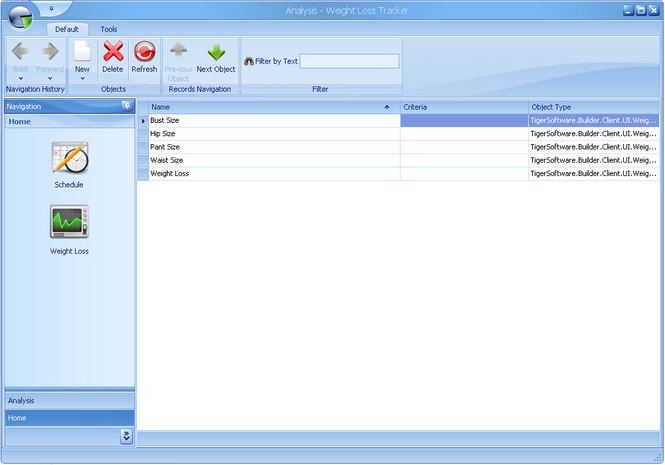Expand the navigation pane overflow chevron button
Image resolution: width=665 pixels, height=465 pixels.
[126, 436]
